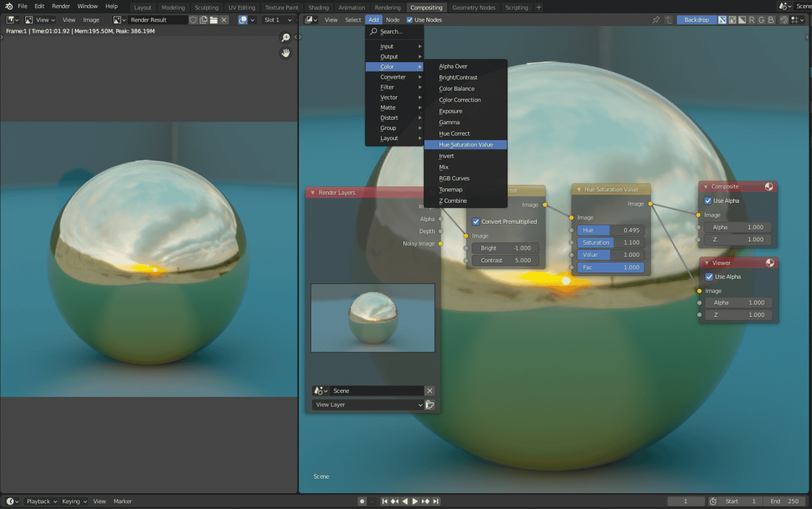Click the zoom magnifier icon in the image viewport
The height and width of the screenshot is (509, 812).
coord(285,37)
